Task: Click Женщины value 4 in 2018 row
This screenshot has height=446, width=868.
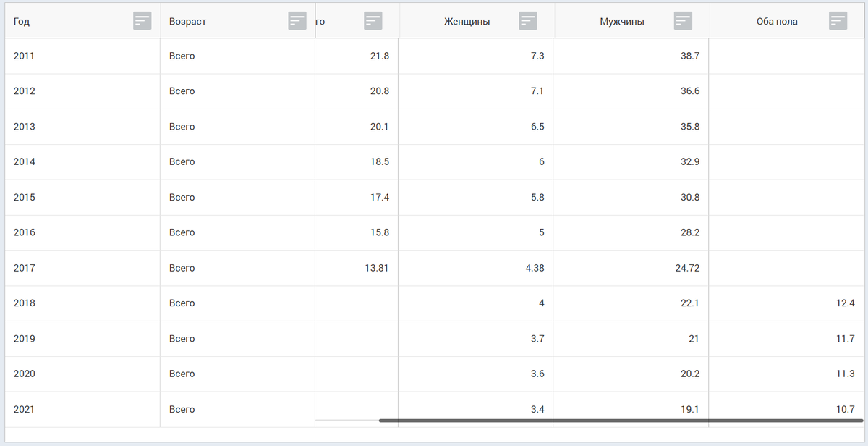Action: tap(541, 303)
